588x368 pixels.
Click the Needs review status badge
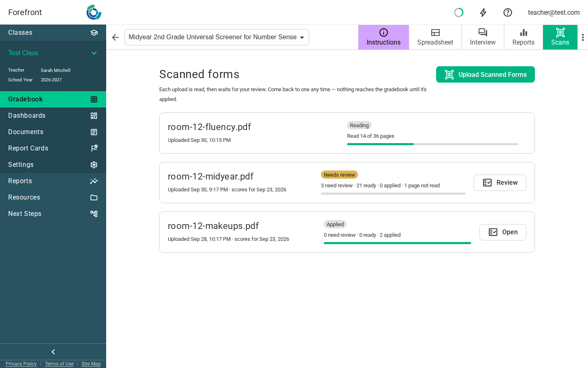339,175
